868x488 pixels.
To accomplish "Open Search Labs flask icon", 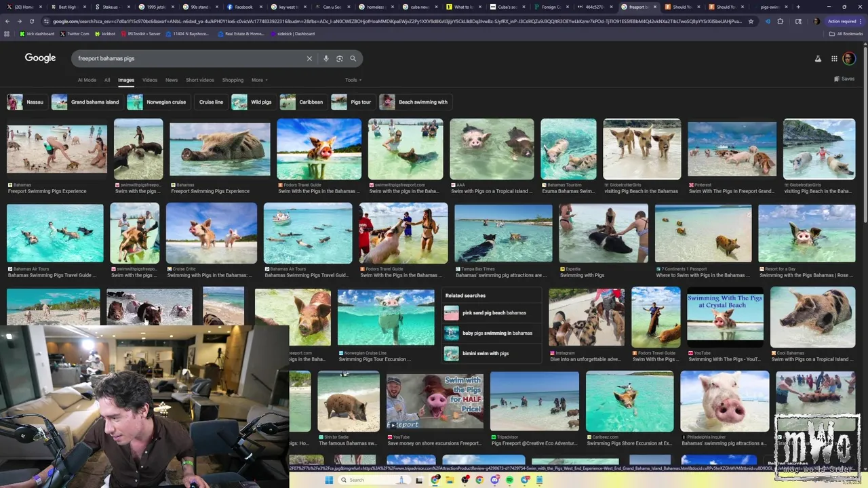I will pos(818,59).
